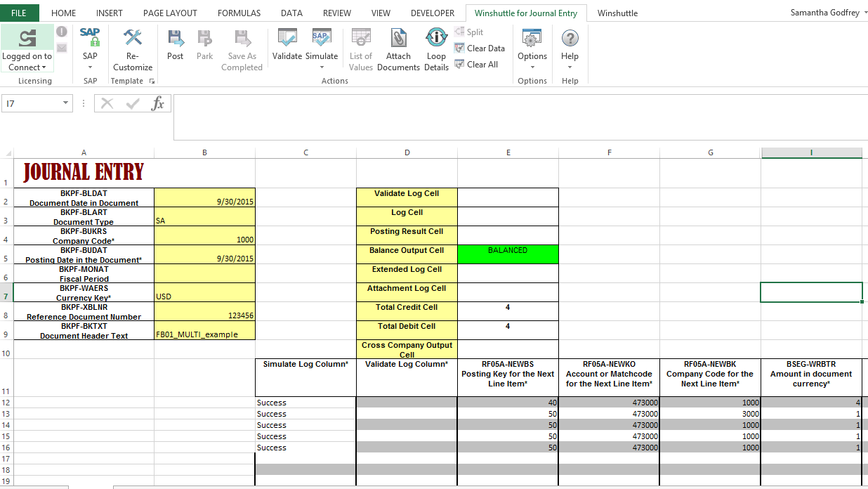Click the formula bar cancel X
The width and height of the screenshot is (868, 489).
pos(107,103)
